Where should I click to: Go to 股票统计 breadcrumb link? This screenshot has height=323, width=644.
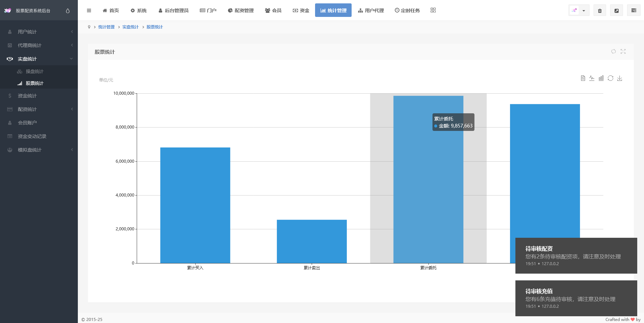pyautogui.click(x=155, y=27)
